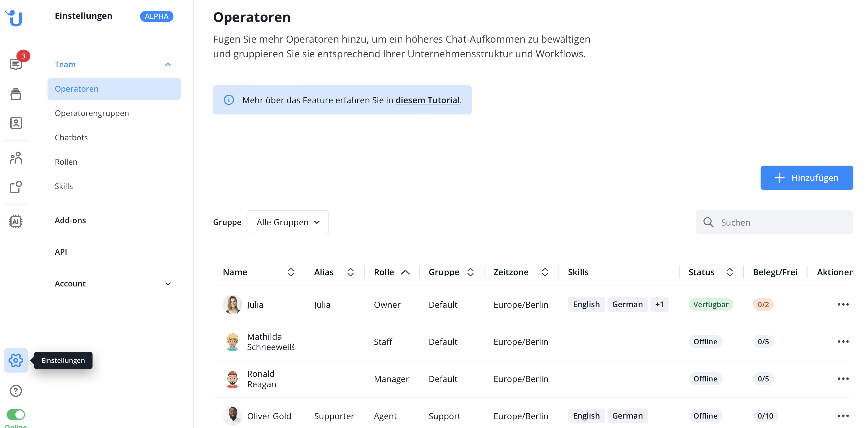Viewport: 868px width, 428px height.
Task: Click the AI chip icon in sidebar
Action: click(16, 221)
